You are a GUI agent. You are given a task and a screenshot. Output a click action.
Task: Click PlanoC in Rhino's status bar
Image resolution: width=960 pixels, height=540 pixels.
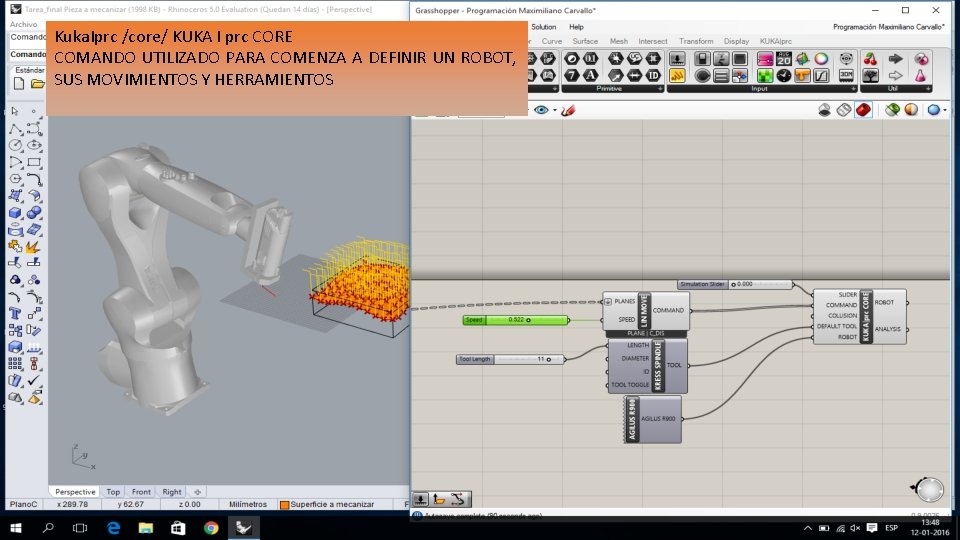pos(23,504)
